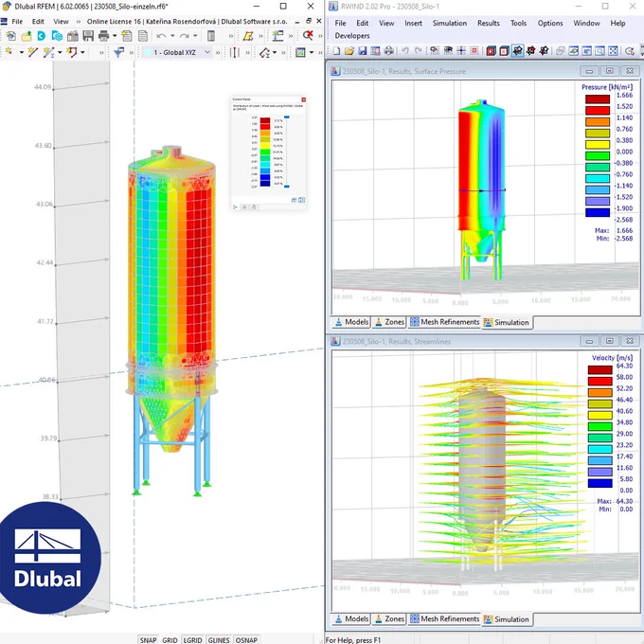
Task: Expand hidden RFEM menus via chevron after View
Action: click(78, 22)
